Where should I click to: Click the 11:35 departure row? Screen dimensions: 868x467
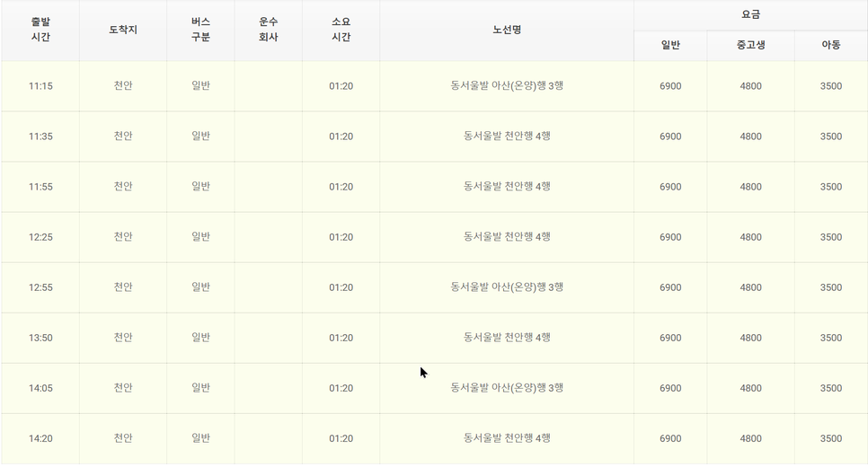coord(434,137)
